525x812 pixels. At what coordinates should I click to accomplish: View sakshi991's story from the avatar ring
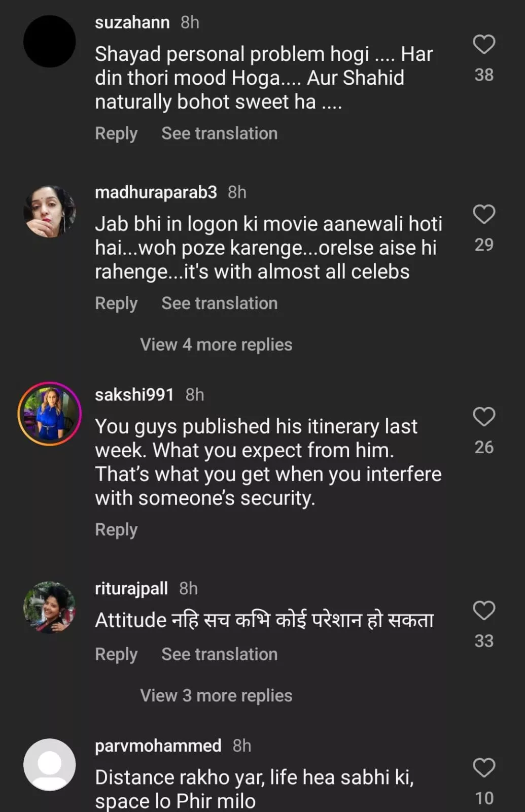click(x=50, y=414)
